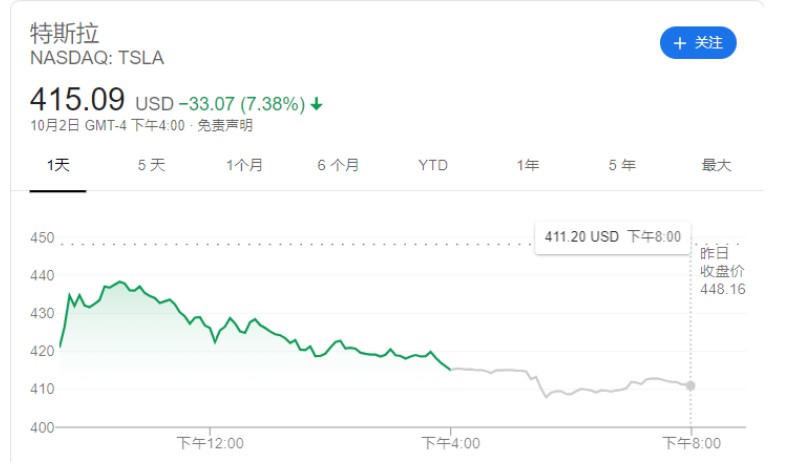This screenshot has height=472, width=796.
Task: Open the 最大 range tab
Action: click(x=716, y=166)
